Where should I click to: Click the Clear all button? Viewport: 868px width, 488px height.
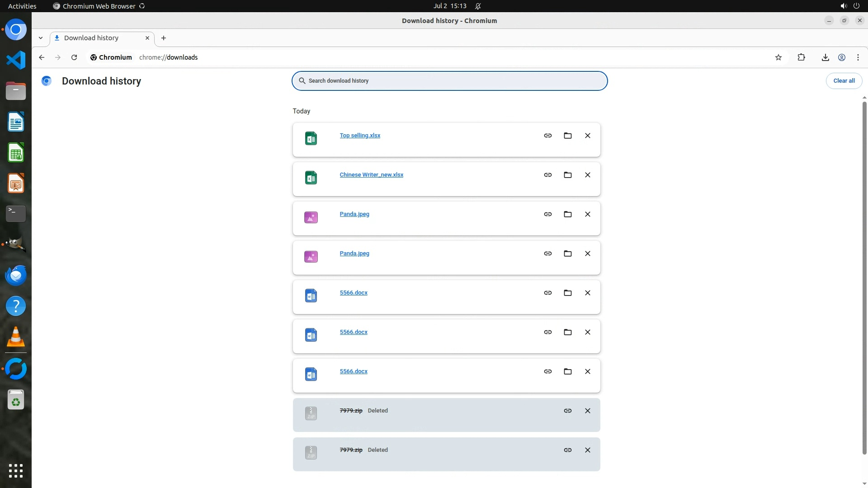(x=844, y=81)
